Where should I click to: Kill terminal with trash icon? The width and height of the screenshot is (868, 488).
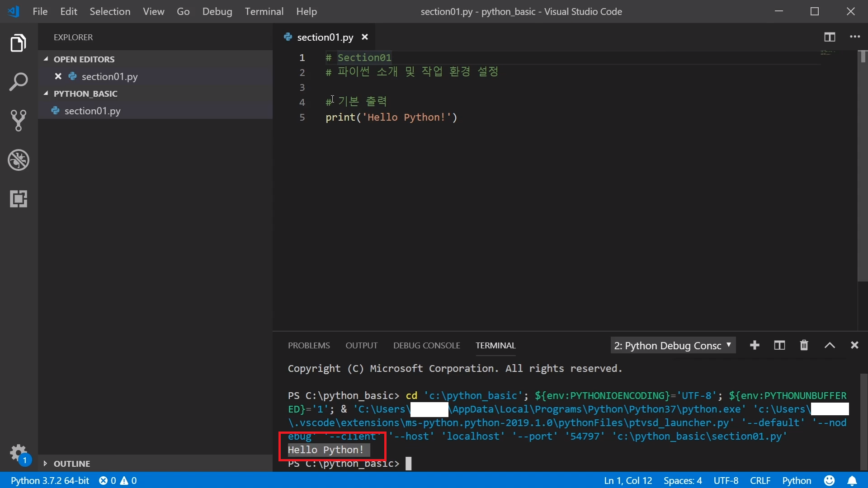[x=804, y=346]
